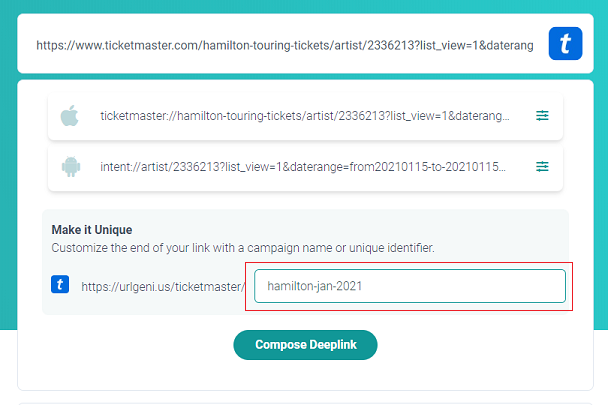Focus the Ticketmaster URL input field
Image resolution: width=608 pixels, height=405 pixels.
285,45
